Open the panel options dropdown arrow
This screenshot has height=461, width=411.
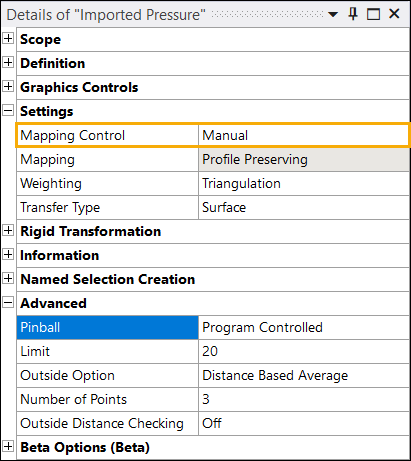(333, 14)
